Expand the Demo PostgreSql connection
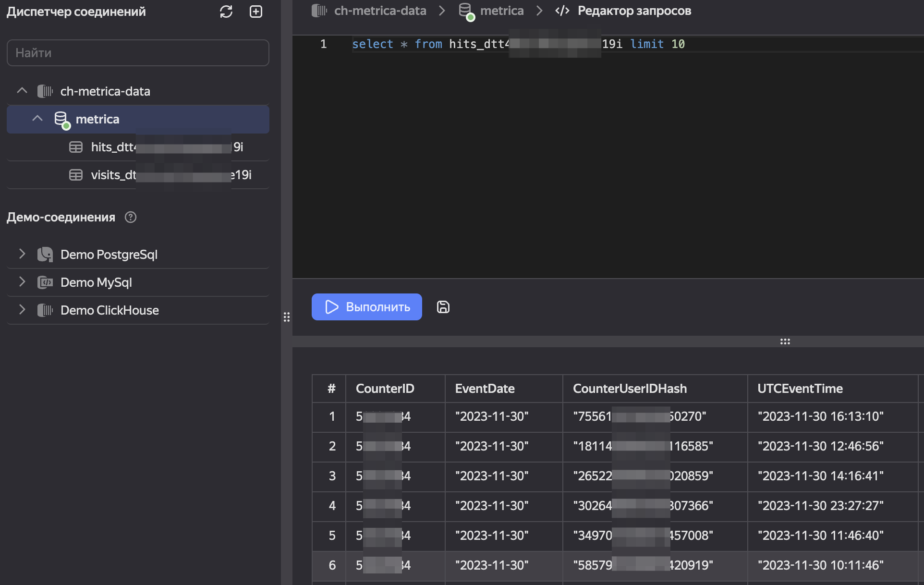924x585 pixels. (22, 254)
